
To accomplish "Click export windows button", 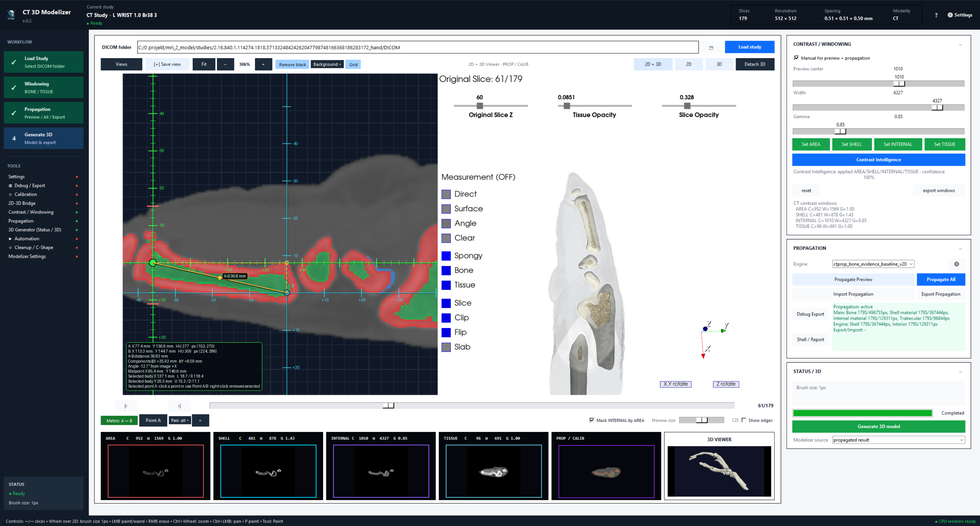I will pos(938,190).
